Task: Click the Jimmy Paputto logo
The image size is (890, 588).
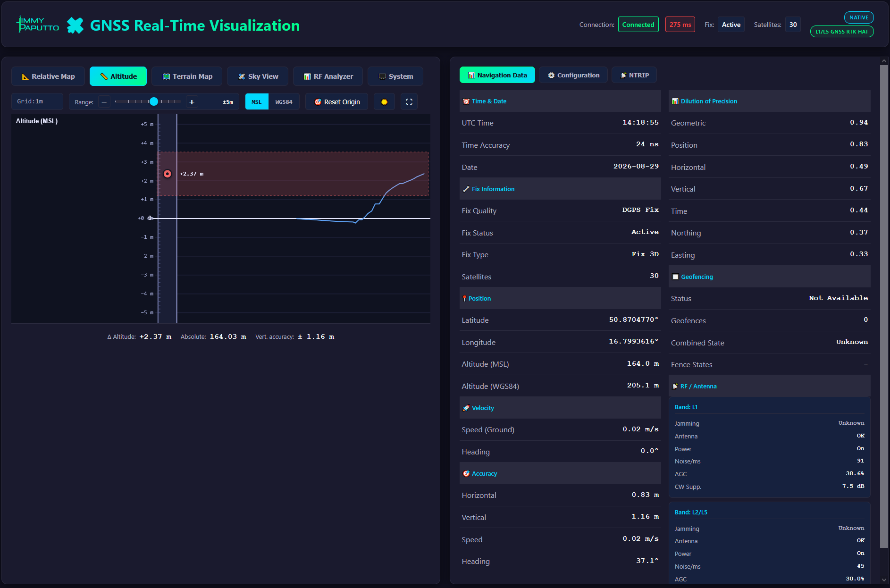Action: click(x=38, y=25)
